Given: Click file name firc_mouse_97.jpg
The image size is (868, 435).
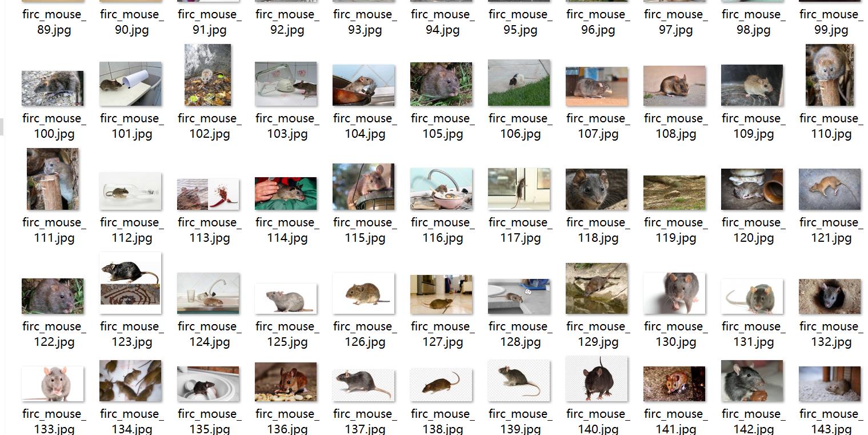Looking at the screenshot, I should coord(675,22).
